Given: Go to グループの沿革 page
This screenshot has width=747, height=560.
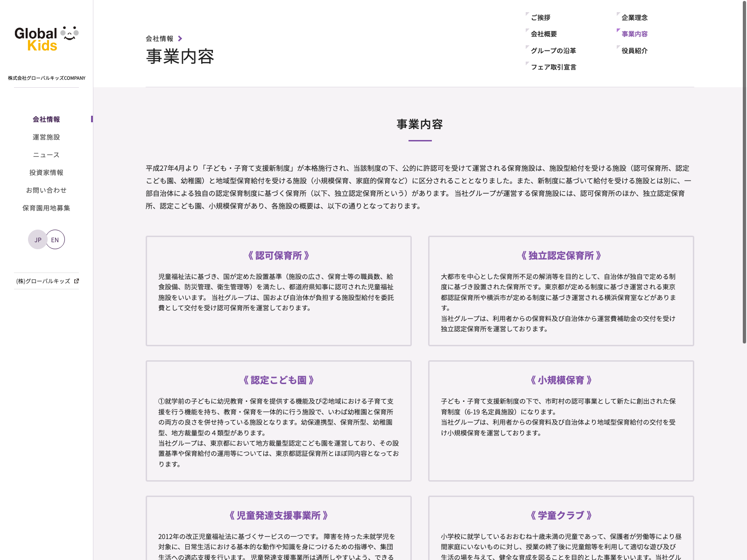Looking at the screenshot, I should 553,51.
